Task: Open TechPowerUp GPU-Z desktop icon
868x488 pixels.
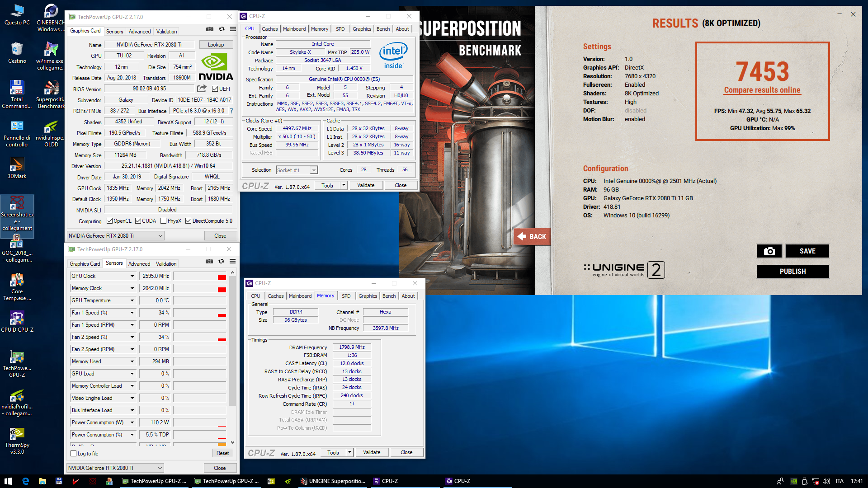Action: tap(17, 363)
